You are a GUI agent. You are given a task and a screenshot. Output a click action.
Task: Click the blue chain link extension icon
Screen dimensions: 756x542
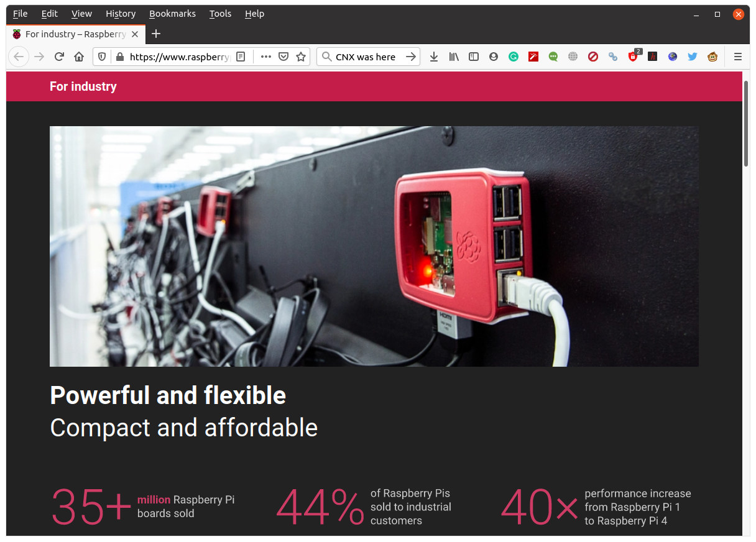pos(613,57)
